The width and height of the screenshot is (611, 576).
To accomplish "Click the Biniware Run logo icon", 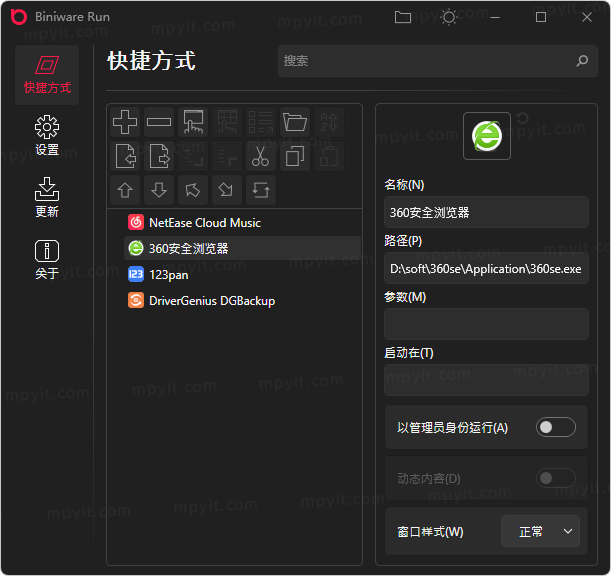I will click(19, 17).
